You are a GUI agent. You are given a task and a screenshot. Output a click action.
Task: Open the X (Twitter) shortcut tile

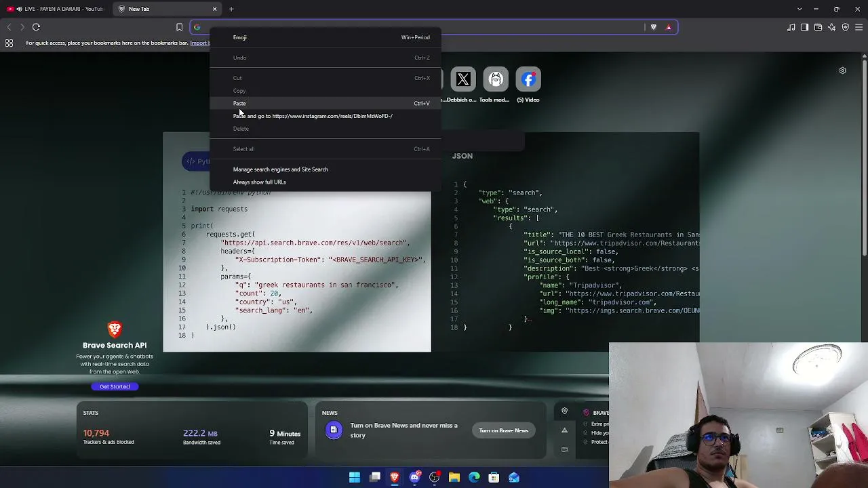[x=463, y=80]
